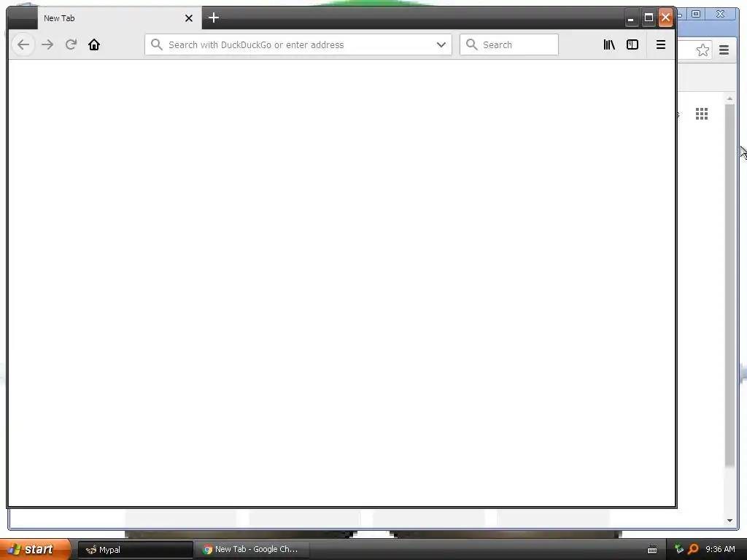This screenshot has height=560, width=747.
Task: Bookmark the page with Chrome's star icon
Action: click(703, 50)
